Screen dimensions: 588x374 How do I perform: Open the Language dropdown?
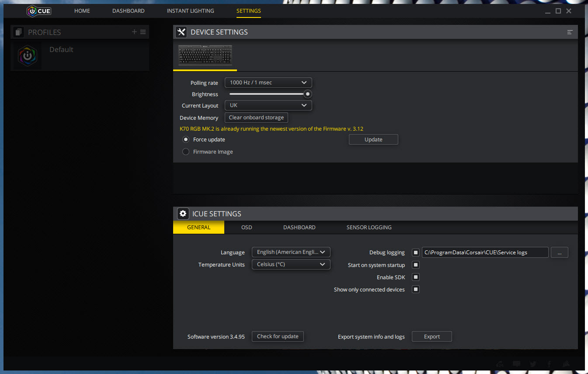291,252
